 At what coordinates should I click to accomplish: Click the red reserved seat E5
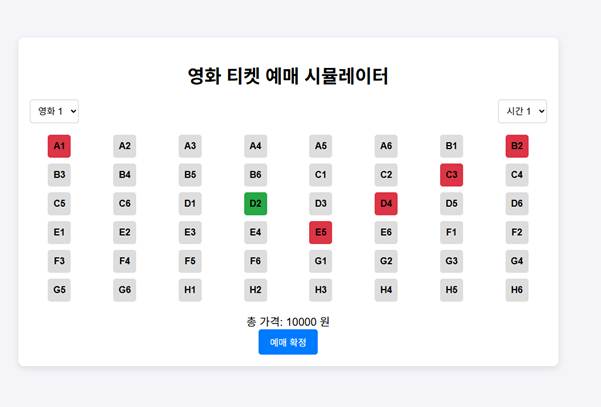(321, 233)
